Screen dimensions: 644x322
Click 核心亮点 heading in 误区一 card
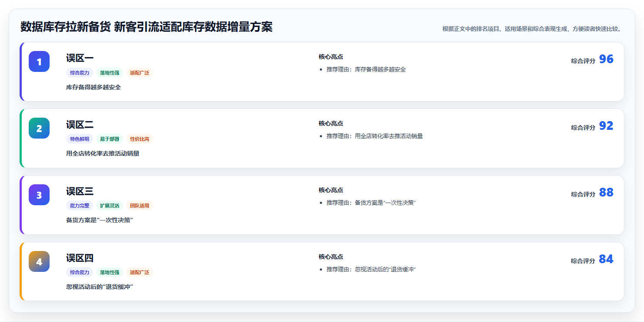[x=331, y=57]
